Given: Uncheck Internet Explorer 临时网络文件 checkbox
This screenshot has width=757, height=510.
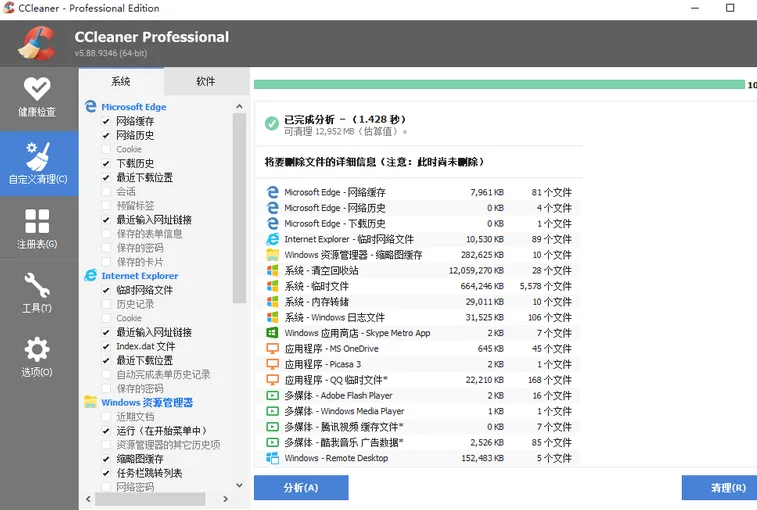Looking at the screenshot, I should (106, 290).
